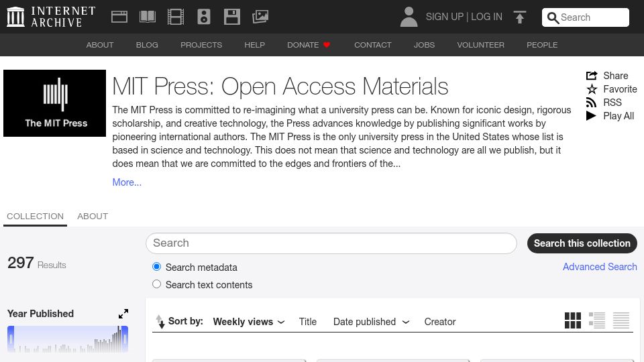Open the Images icon in top bar
The height and width of the screenshot is (362, 644).
[x=260, y=17]
